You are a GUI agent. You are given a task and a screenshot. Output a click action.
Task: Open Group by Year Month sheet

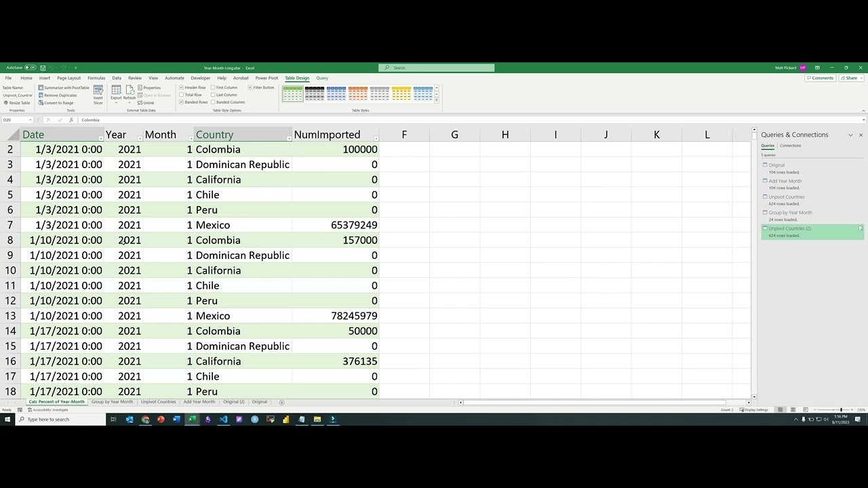click(112, 402)
